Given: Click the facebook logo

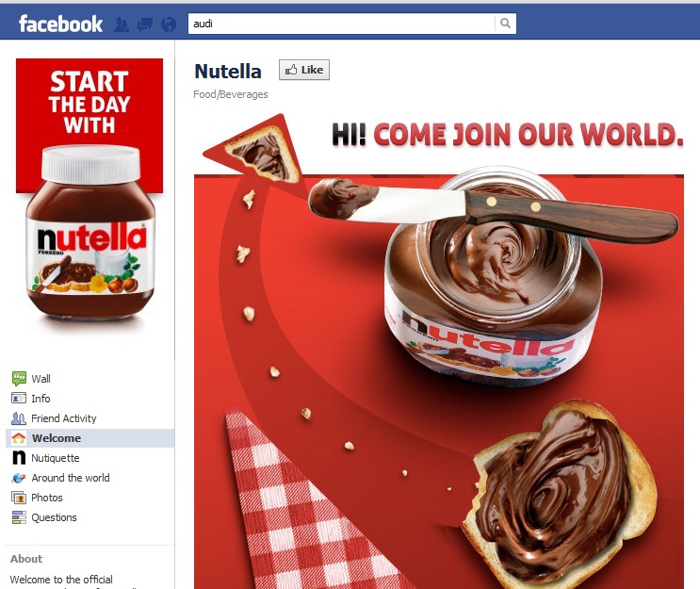Looking at the screenshot, I should tap(60, 24).
